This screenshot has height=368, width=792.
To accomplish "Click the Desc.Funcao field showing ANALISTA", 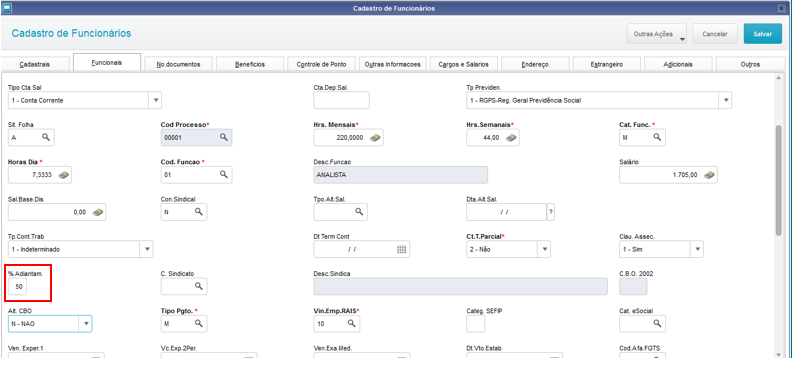I will (x=401, y=175).
